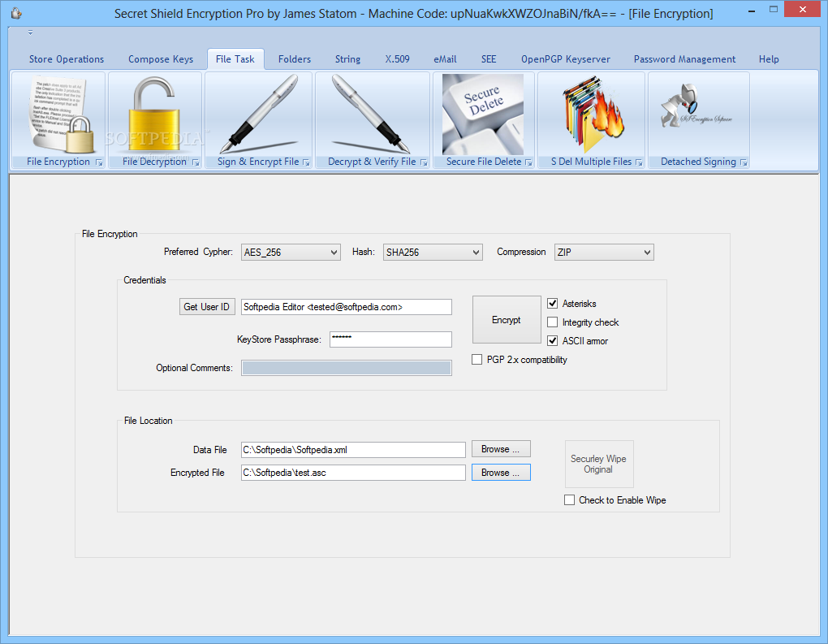This screenshot has width=828, height=644.
Task: Expand the Hash SHA256 dropdown
Action: pyautogui.click(x=433, y=253)
